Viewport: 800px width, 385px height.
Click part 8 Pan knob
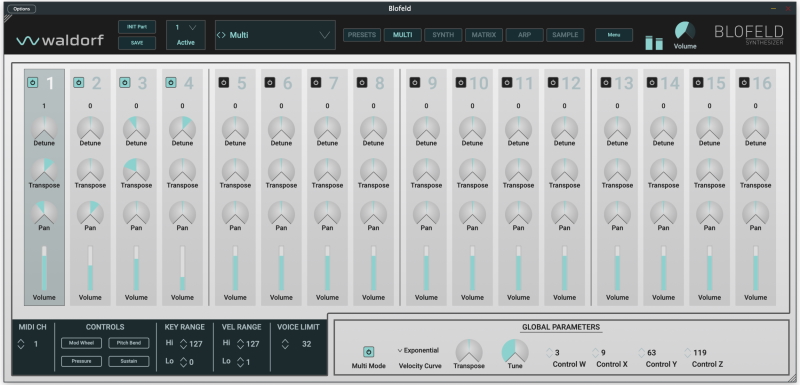(373, 213)
